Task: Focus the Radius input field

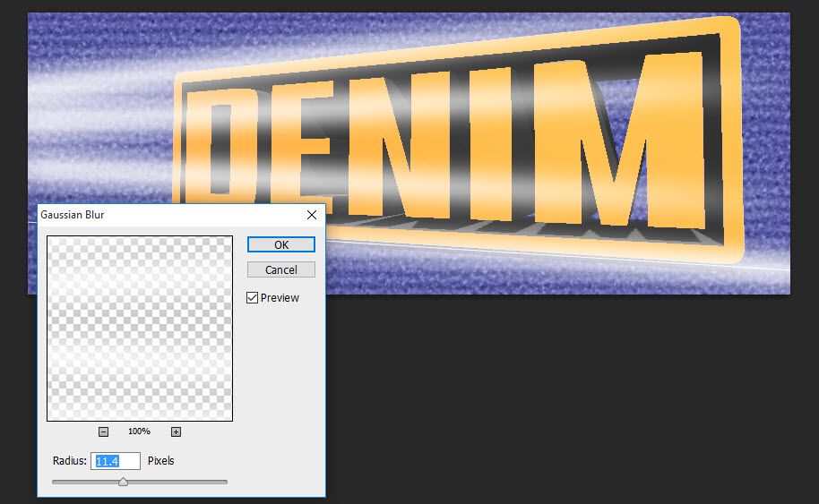Action: [116, 461]
